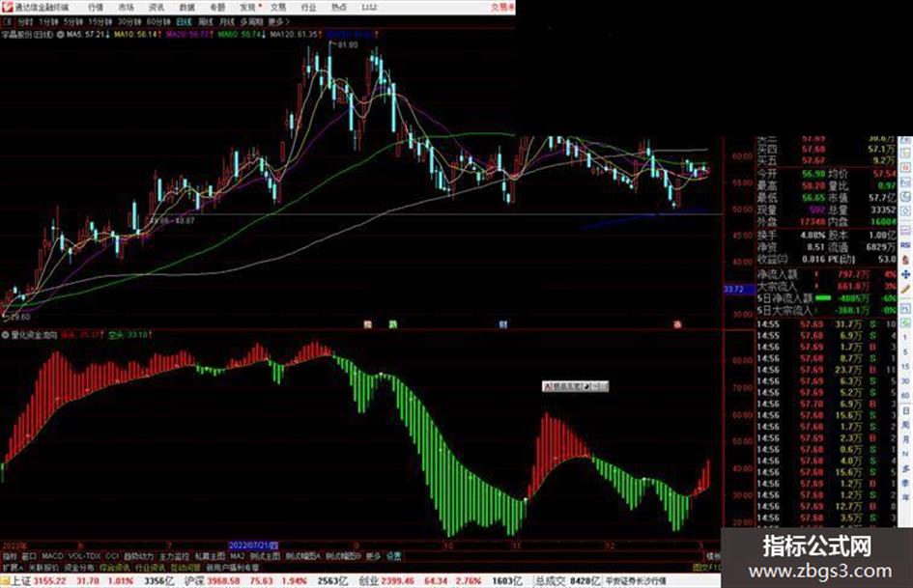Select the 季 shortcut in right sidebar
The image size is (913, 588).
pyautogui.click(x=905, y=483)
